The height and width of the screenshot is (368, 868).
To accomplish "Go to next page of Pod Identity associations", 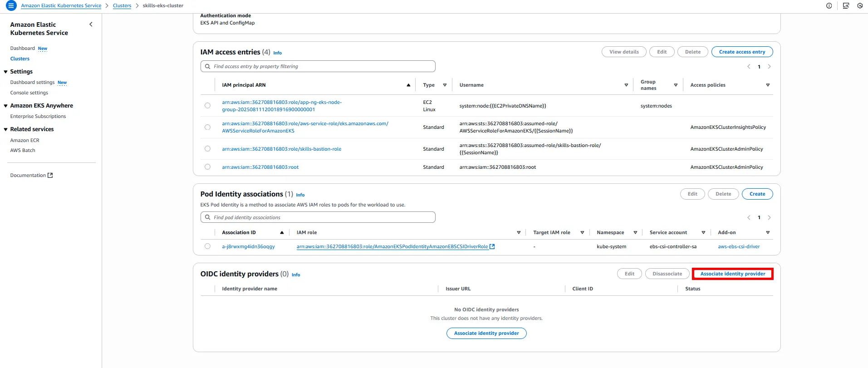I will click(x=769, y=218).
